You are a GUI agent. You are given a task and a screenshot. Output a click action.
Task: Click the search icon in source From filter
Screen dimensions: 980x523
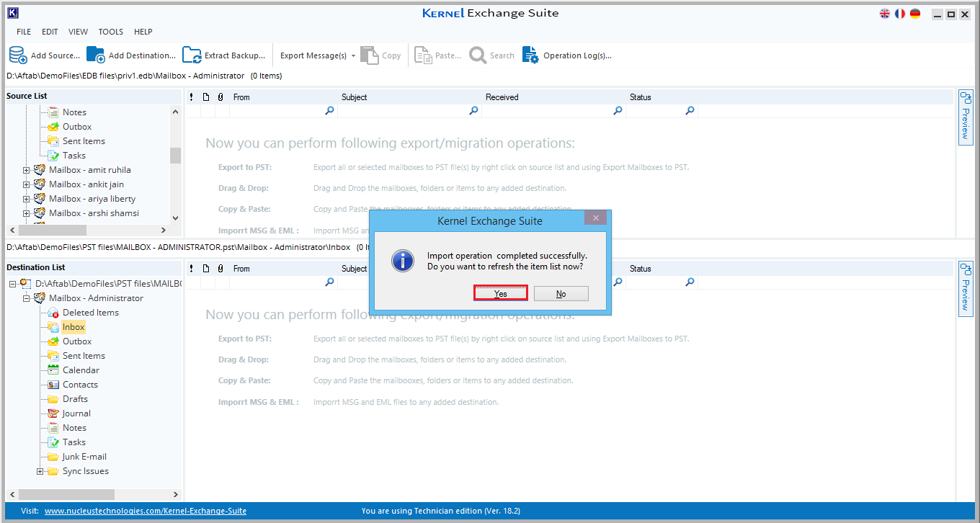329,111
